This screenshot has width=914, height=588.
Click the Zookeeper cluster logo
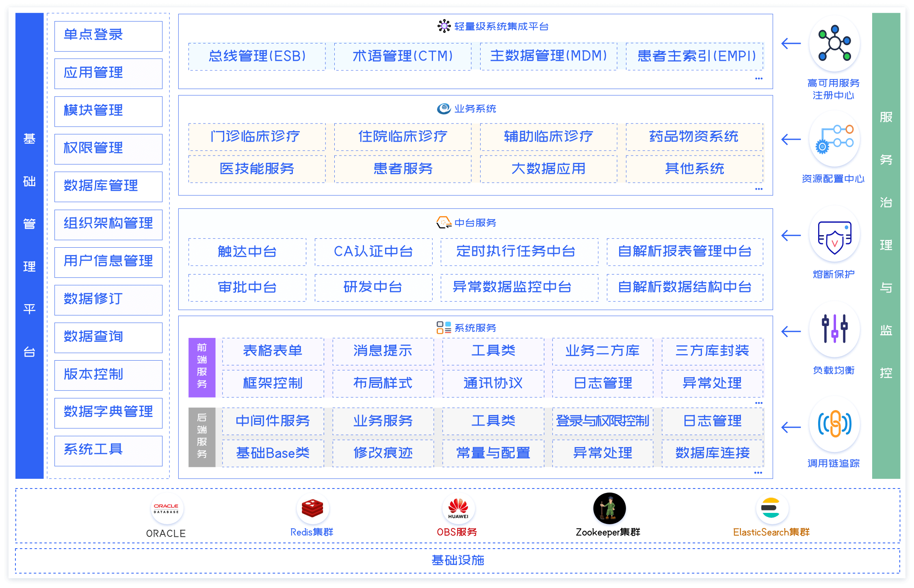(x=609, y=508)
